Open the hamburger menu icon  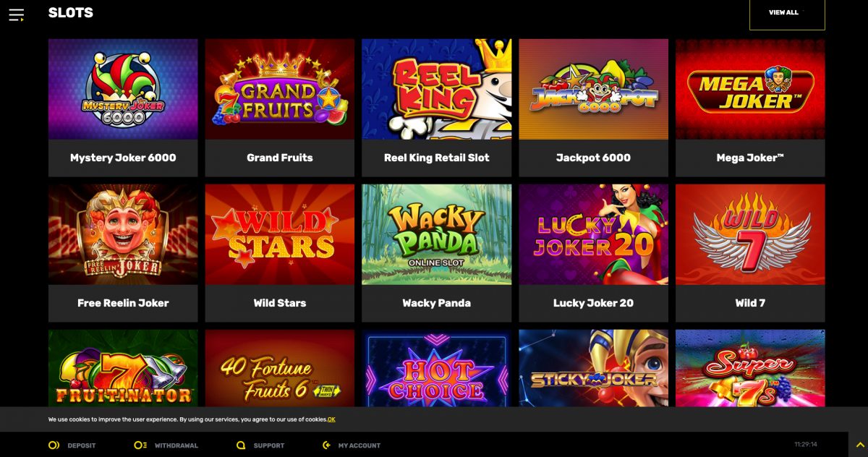(16, 14)
